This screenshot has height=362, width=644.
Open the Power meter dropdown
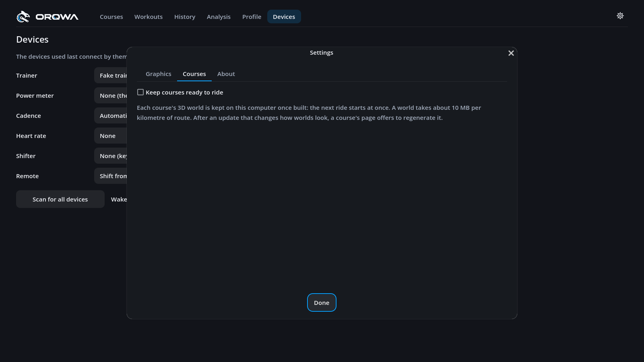coord(111,95)
